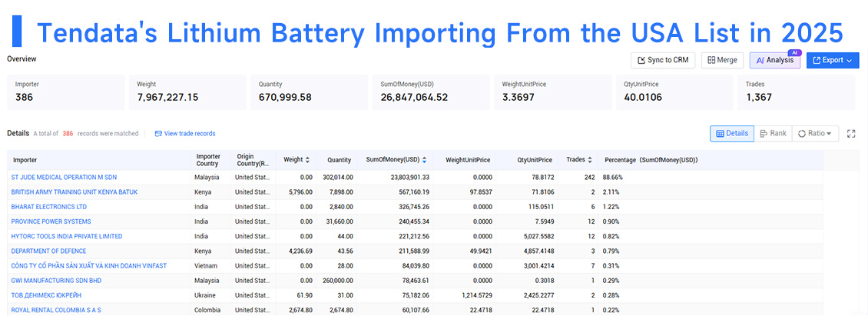Click the Quantity column header
The image size is (868, 323).
[x=336, y=159]
